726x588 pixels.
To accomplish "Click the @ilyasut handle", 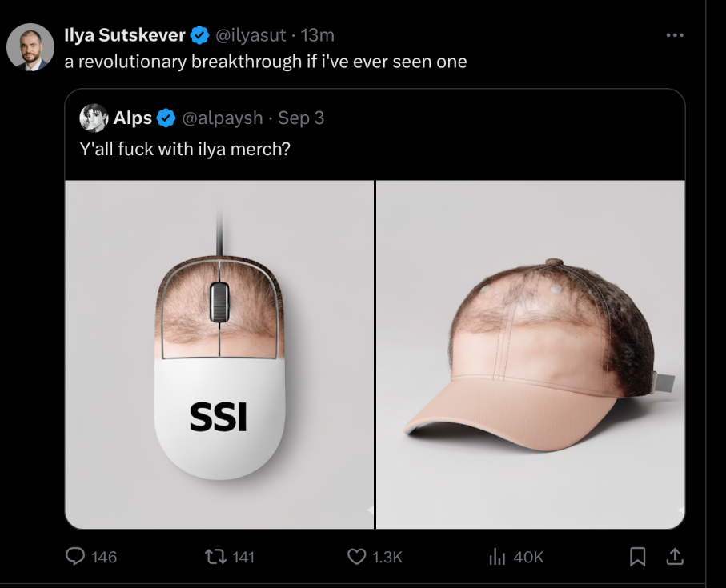I will click(x=250, y=35).
